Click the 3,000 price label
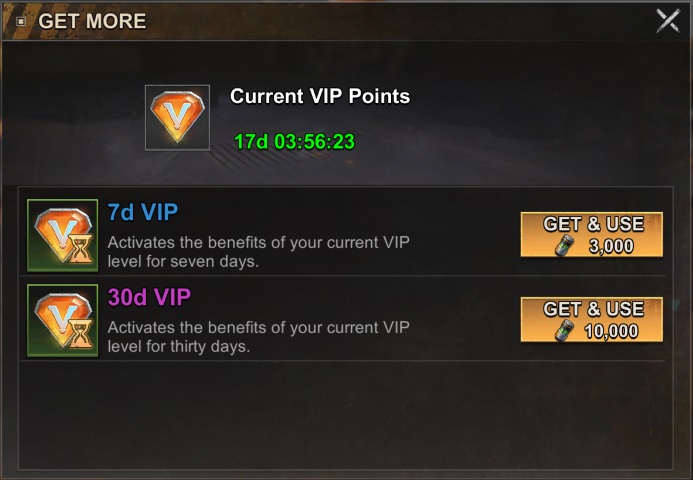Viewport: 693px width, 480px height. 611,246
